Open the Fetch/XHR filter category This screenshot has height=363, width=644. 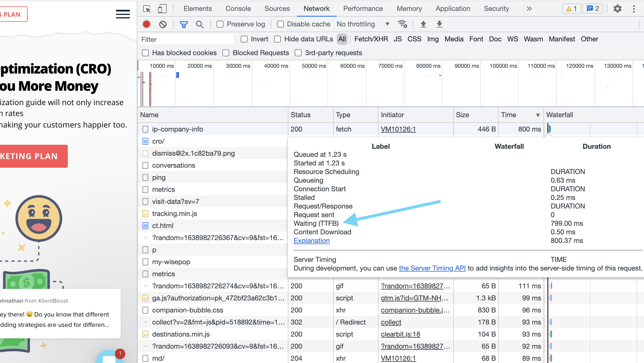point(371,39)
